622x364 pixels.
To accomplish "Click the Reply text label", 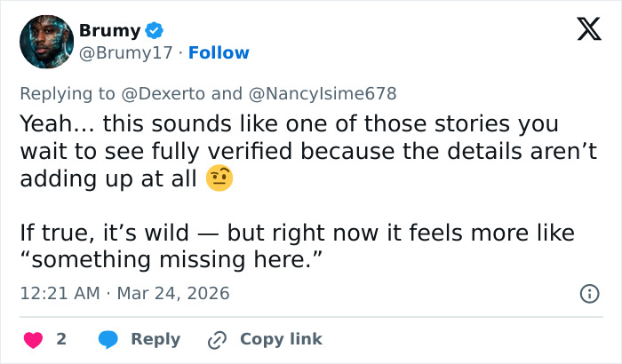I will (155, 339).
